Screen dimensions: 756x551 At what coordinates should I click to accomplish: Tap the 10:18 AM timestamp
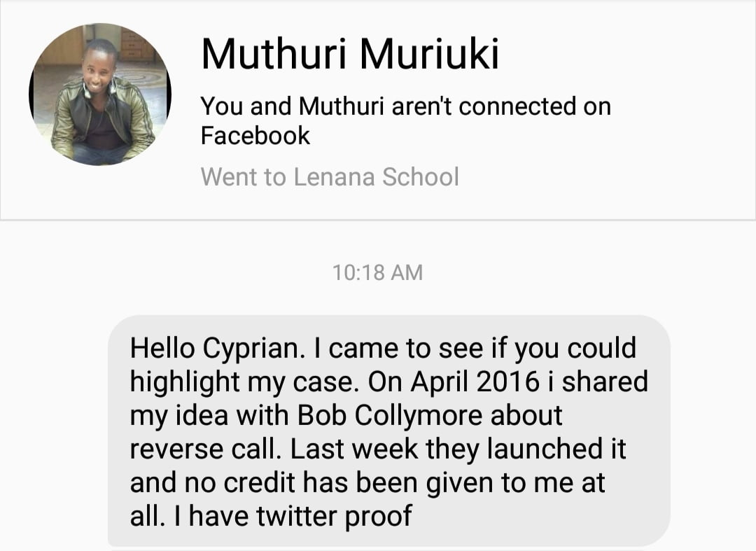tap(377, 272)
